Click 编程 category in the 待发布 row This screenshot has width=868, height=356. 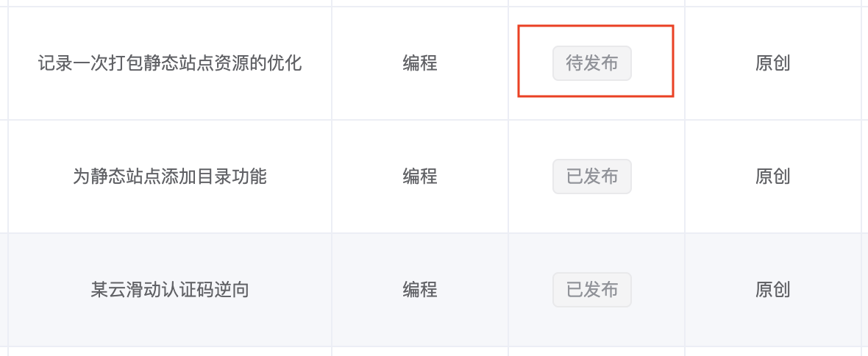[x=420, y=63]
